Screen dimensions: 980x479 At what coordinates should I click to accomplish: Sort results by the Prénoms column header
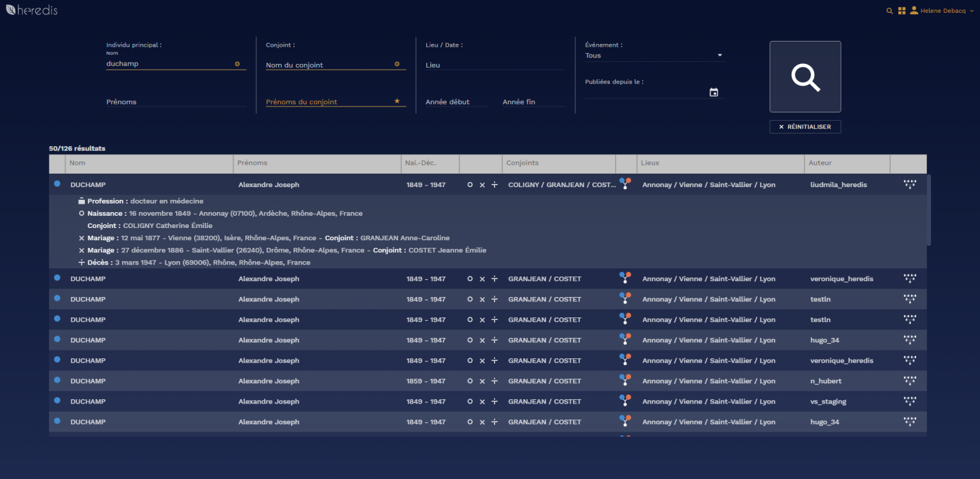(253, 163)
